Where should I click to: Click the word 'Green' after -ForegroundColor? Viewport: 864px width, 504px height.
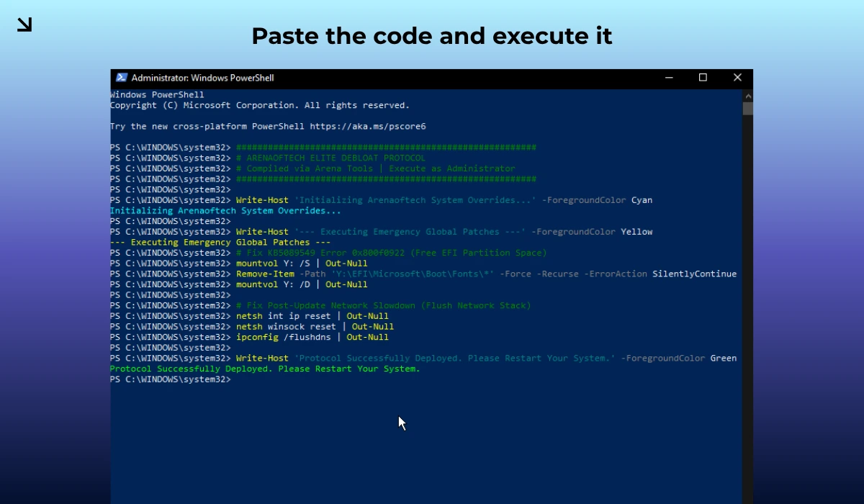tap(724, 359)
